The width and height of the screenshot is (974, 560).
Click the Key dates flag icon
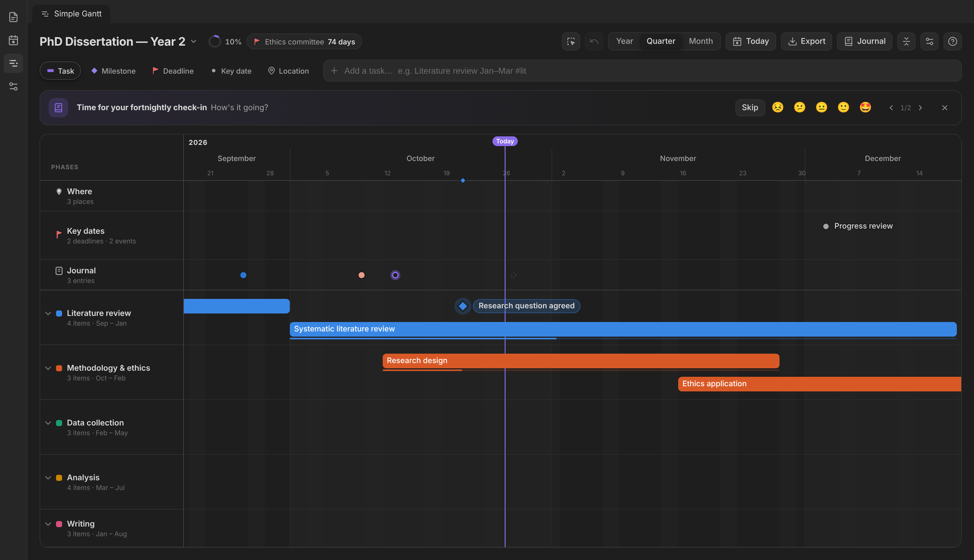coord(59,234)
